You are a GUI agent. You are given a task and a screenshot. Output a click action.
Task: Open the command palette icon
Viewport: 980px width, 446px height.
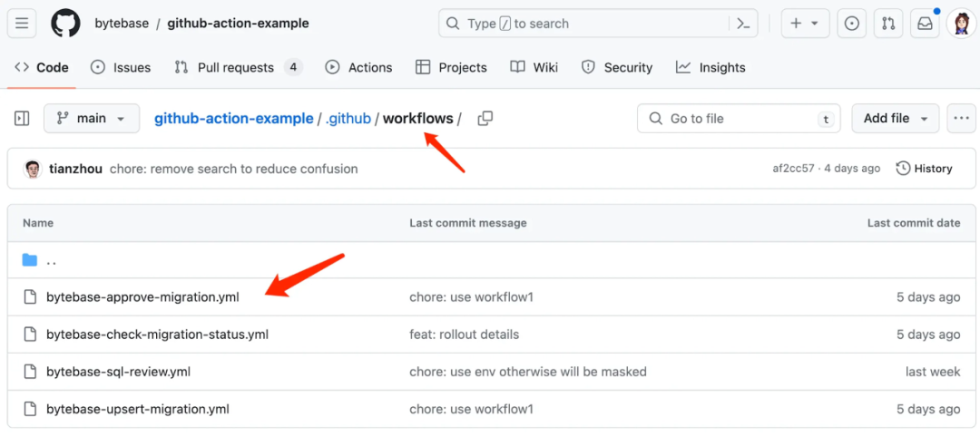[x=743, y=24]
